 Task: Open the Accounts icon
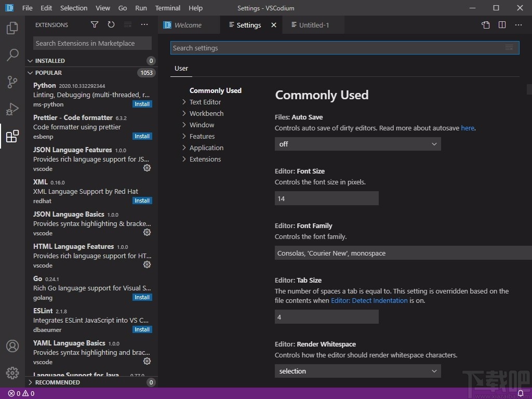[12, 346]
